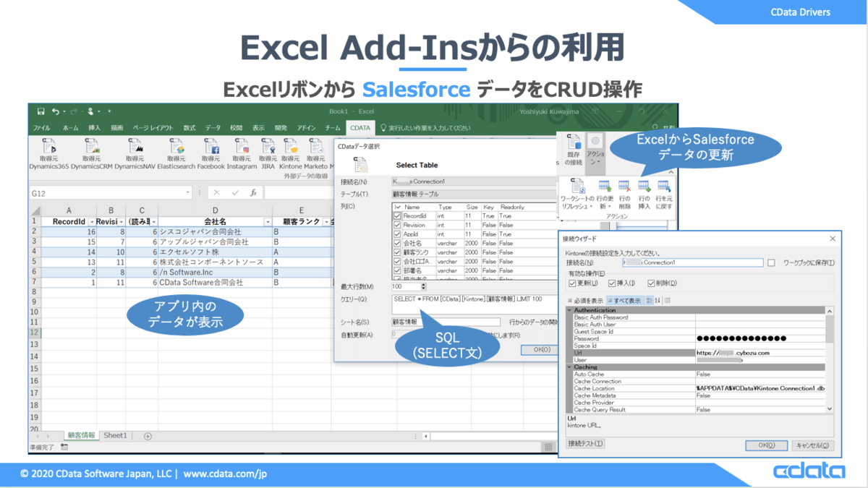Image resolution: width=868 pixels, height=488 pixels.
Task: Uncheck the 削除(D) operation checkbox
Action: 652,283
